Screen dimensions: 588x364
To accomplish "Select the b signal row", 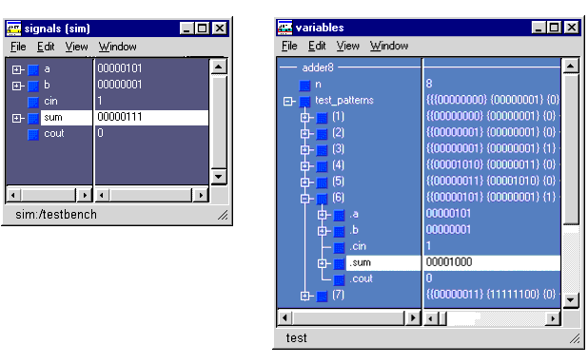I will coord(107,85).
